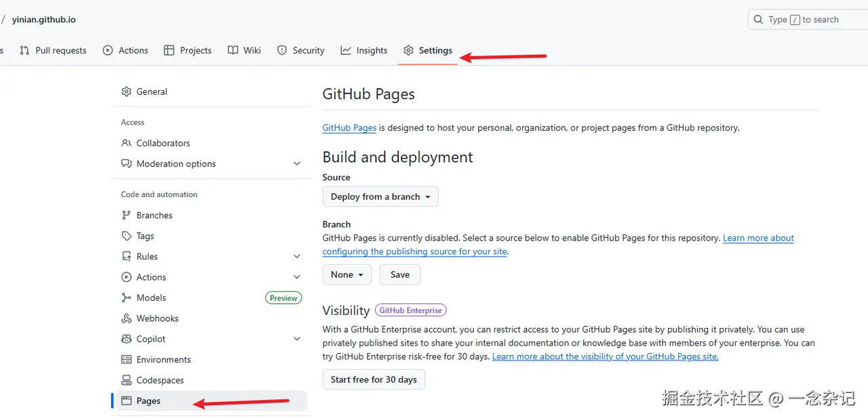
Task: Click the Branches git-branch icon
Action: [126, 215]
